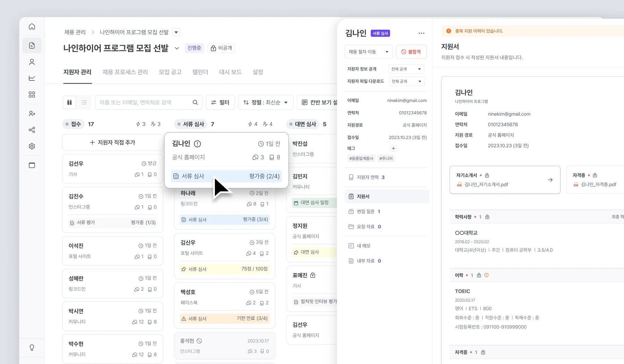Click the add-user icon in sidebar

coord(32,113)
